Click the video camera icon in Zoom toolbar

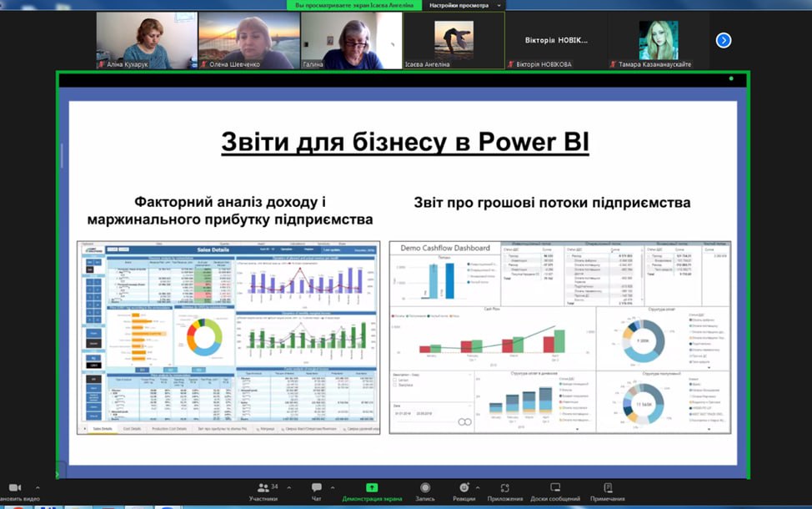pos(15,488)
